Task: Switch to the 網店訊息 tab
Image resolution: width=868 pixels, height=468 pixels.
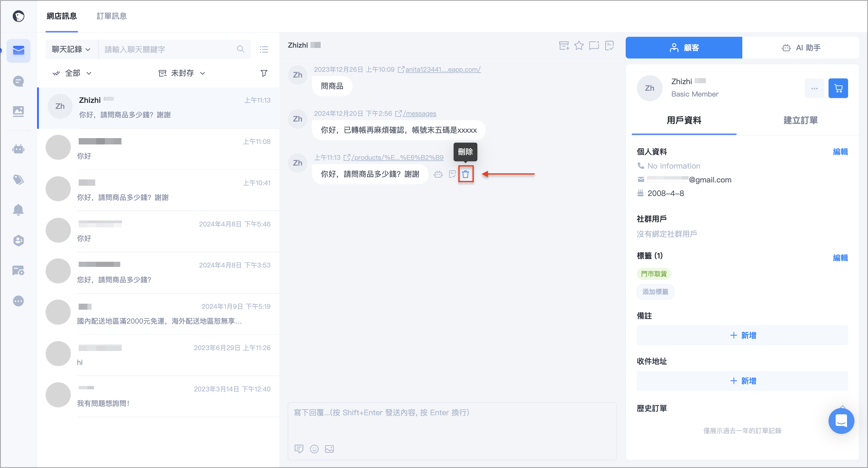Action: tap(62, 16)
